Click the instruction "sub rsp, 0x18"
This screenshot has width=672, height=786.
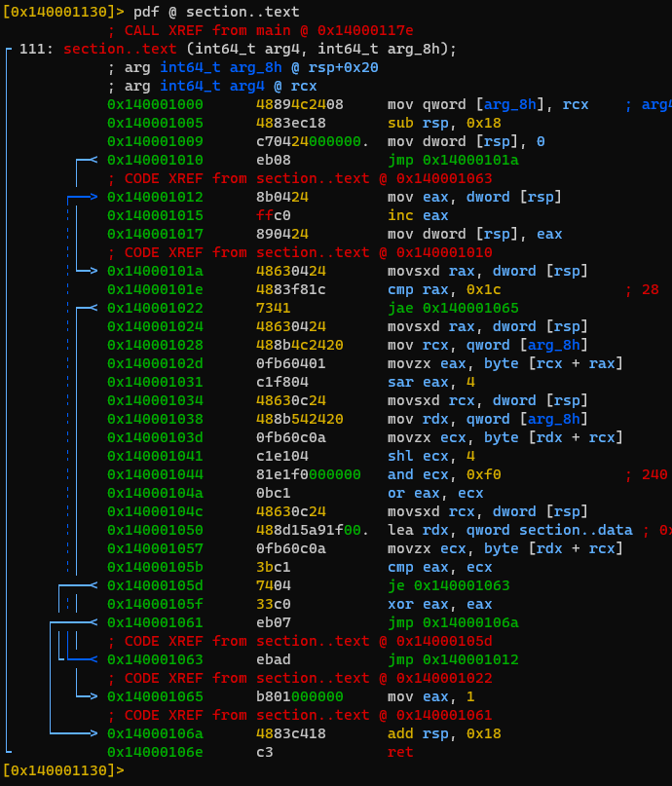coord(444,123)
